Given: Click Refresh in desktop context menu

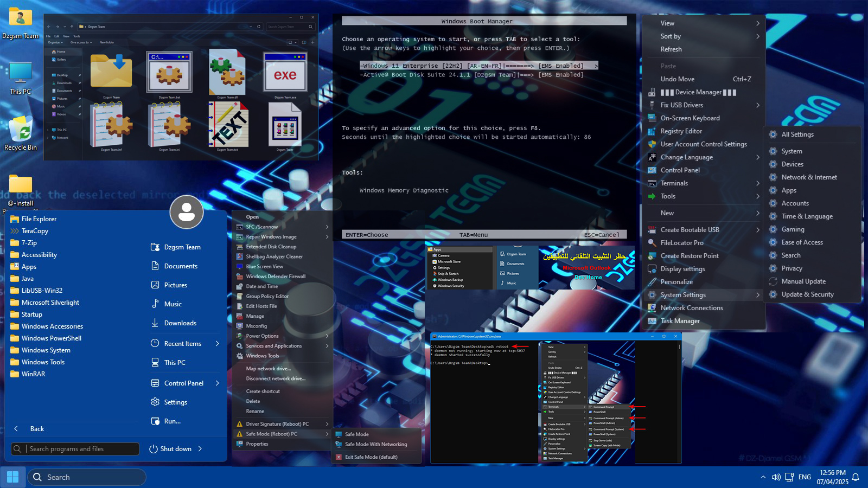Looking at the screenshot, I should click(x=704, y=49).
